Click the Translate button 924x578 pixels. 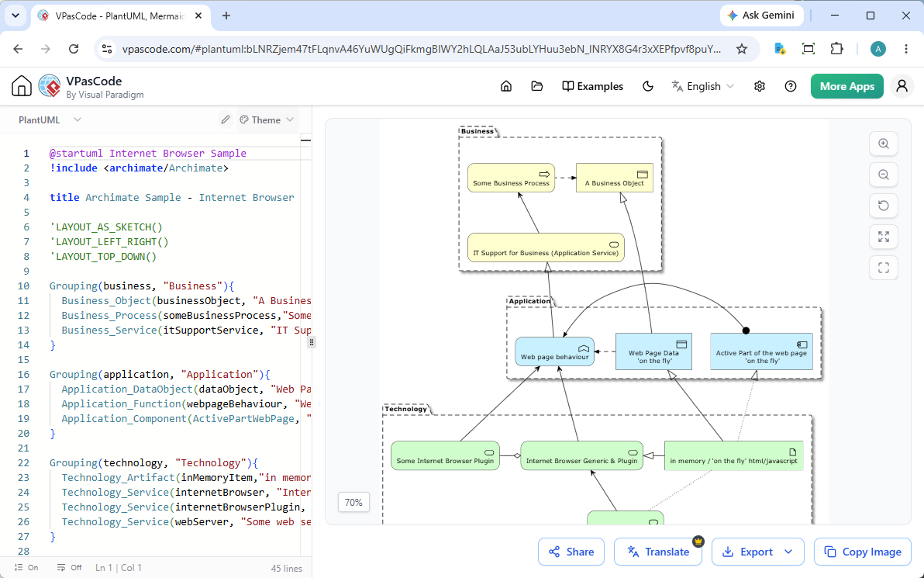657,552
